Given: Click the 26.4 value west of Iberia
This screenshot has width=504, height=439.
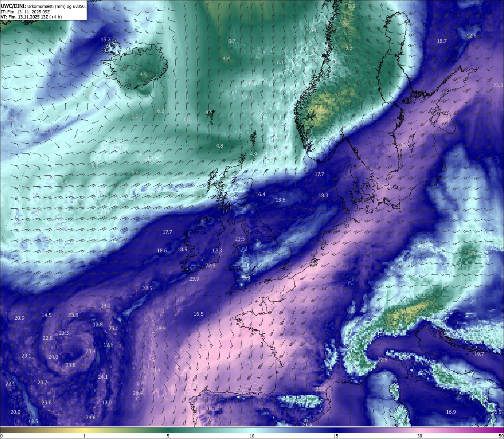Looking at the screenshot, I should 138,393.
